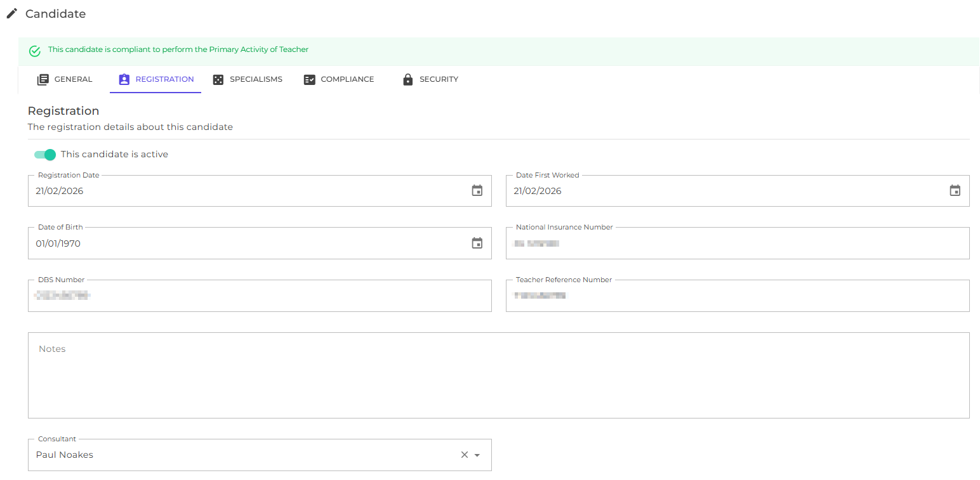The image size is (980, 480).
Task: Switch to the Specialisms tab
Action: coord(248,79)
